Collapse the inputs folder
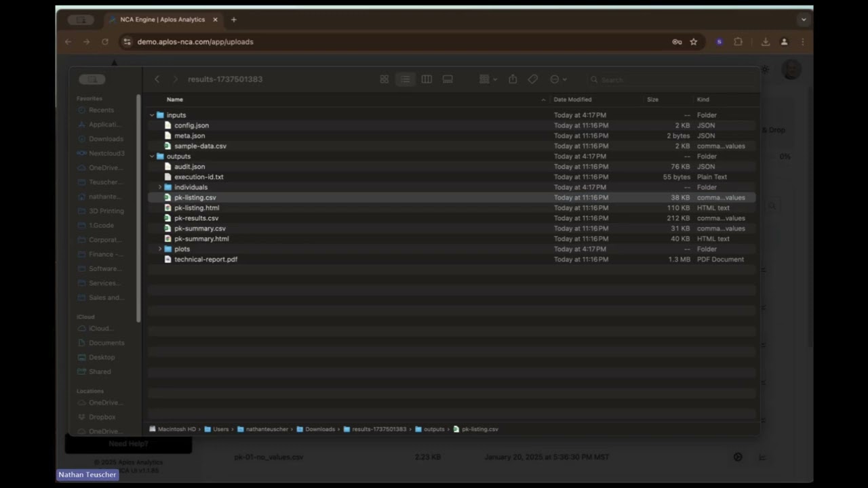 (x=152, y=115)
